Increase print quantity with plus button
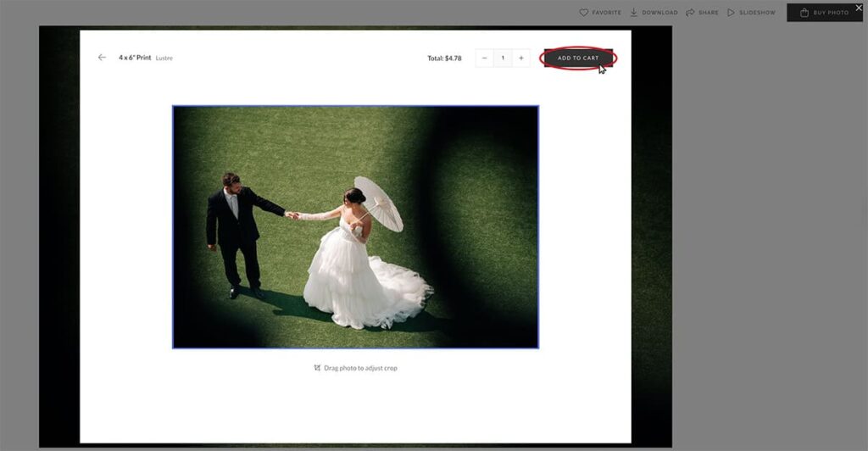 pyautogui.click(x=521, y=58)
